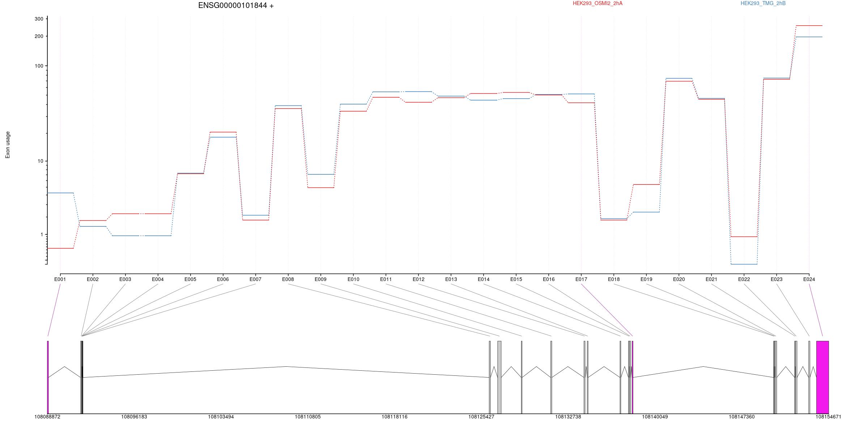
Task: Click the E003 exon label
Action: click(125, 279)
